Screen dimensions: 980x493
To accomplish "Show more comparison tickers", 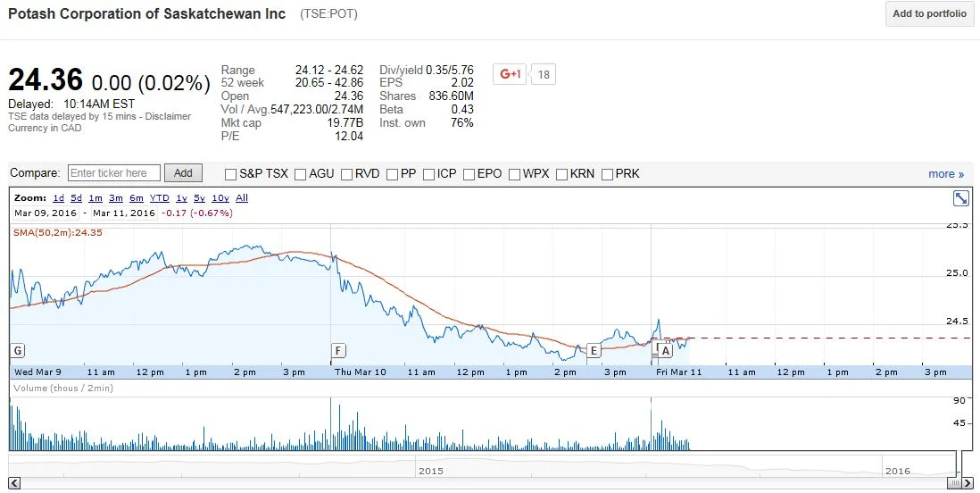I will pyautogui.click(x=945, y=174).
